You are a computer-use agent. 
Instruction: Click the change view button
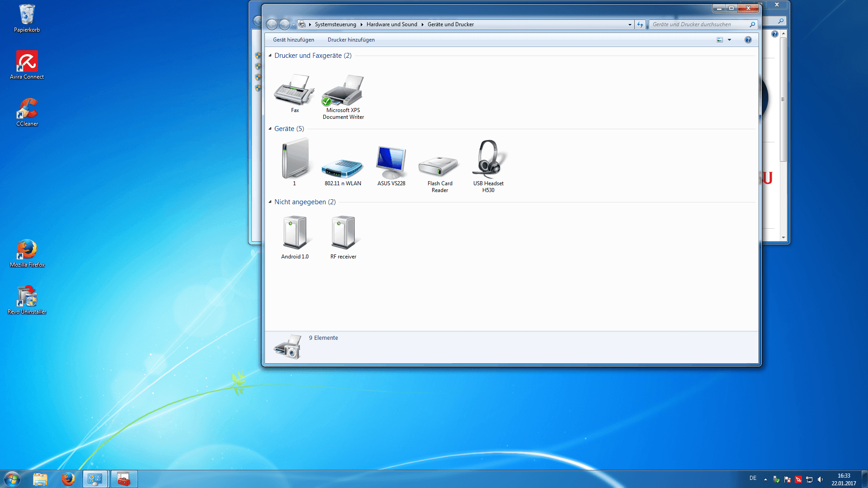pos(720,40)
